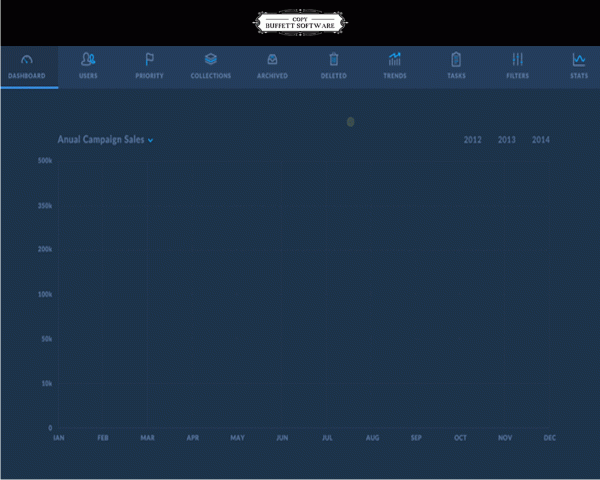Click the Trends label in navigation

click(395, 76)
